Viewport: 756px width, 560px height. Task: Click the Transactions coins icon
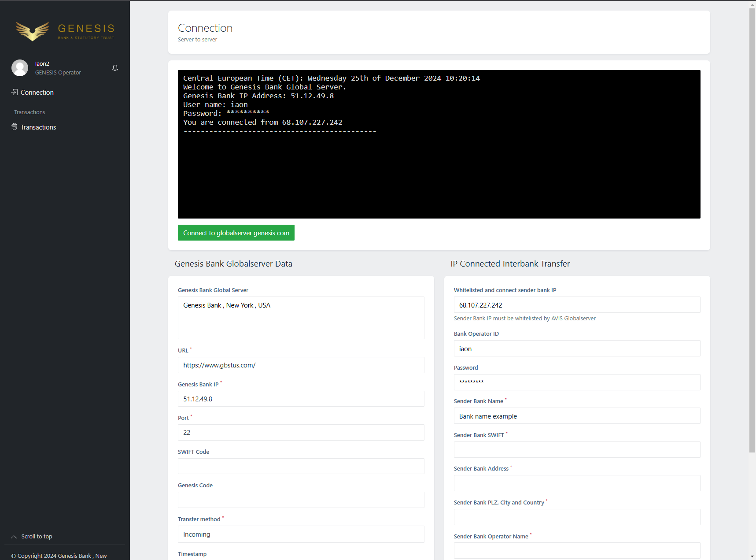tap(15, 127)
